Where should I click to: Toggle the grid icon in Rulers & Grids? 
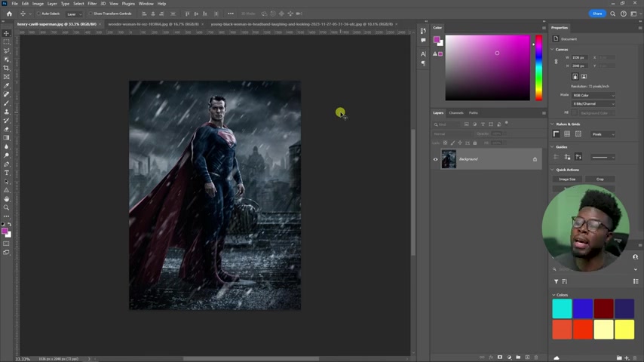click(x=567, y=134)
